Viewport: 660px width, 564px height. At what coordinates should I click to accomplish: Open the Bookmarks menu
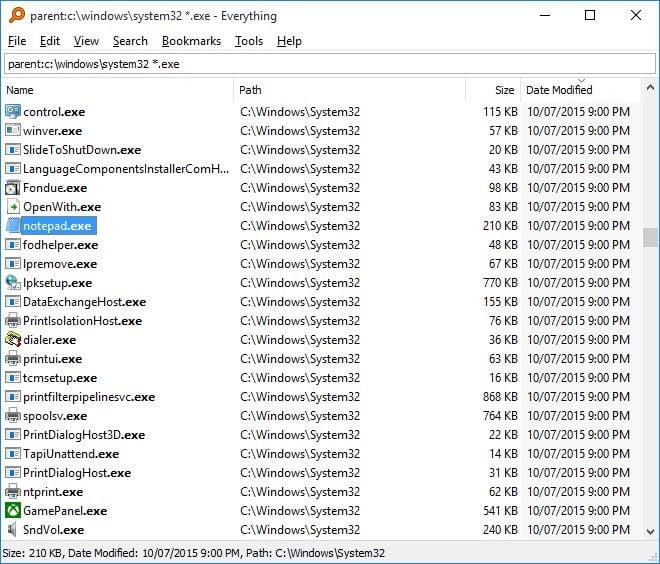pos(191,41)
